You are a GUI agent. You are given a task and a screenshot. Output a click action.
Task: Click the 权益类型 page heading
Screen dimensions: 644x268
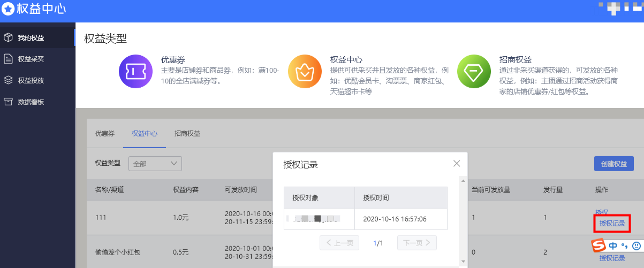(x=105, y=39)
